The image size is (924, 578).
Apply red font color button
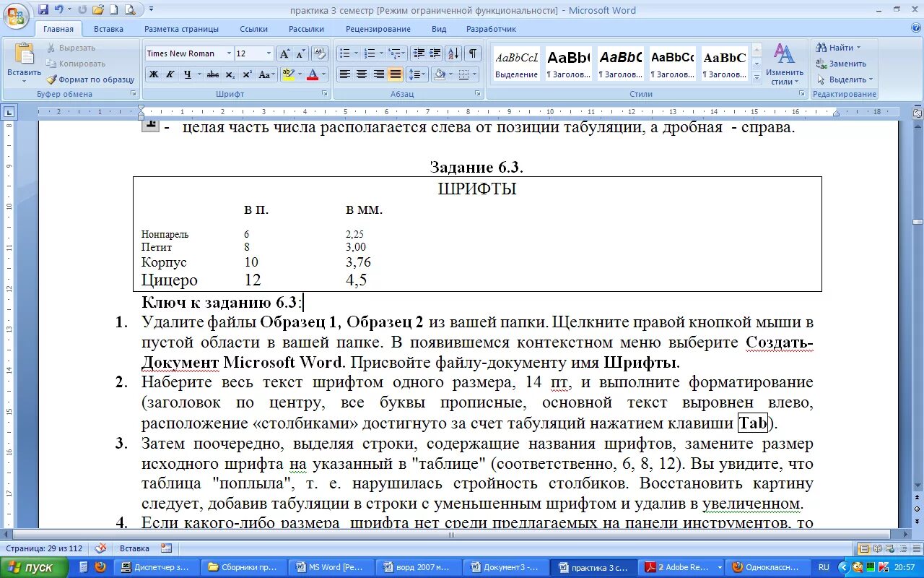(313, 74)
